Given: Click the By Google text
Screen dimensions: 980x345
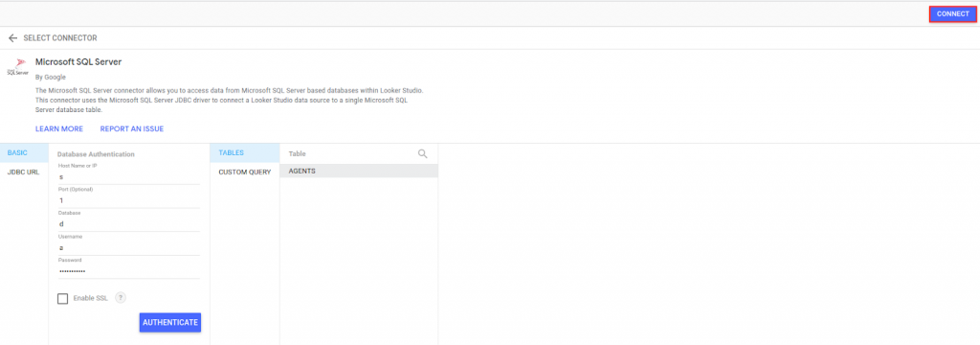Looking at the screenshot, I should (x=51, y=77).
